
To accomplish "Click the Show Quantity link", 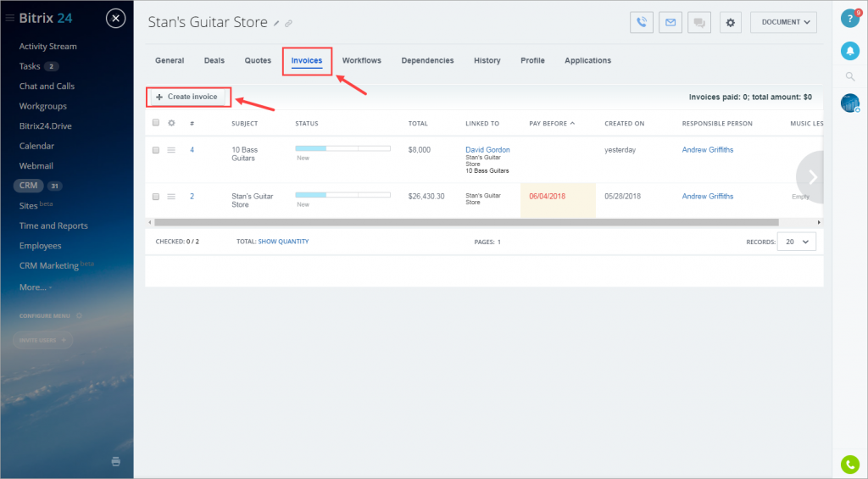I will pyautogui.click(x=283, y=242).
